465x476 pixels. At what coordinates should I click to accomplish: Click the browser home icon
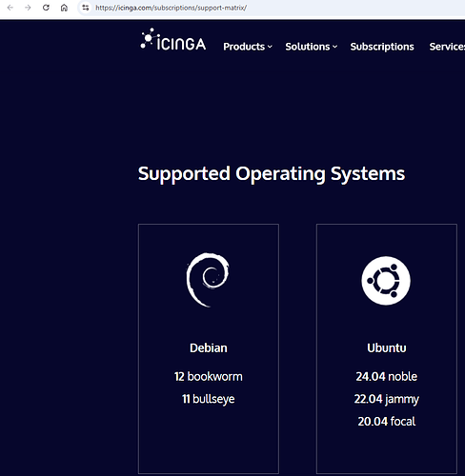[x=64, y=8]
